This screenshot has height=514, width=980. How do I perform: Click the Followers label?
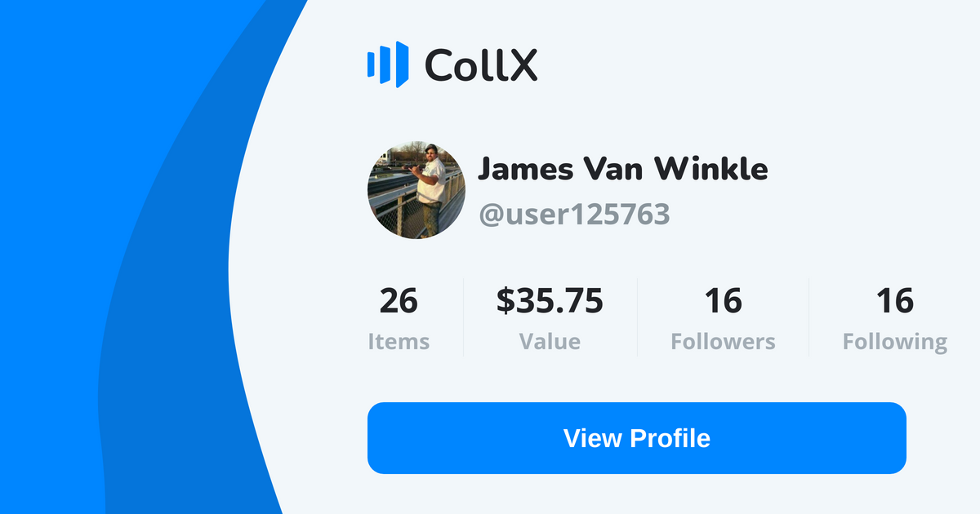click(724, 341)
